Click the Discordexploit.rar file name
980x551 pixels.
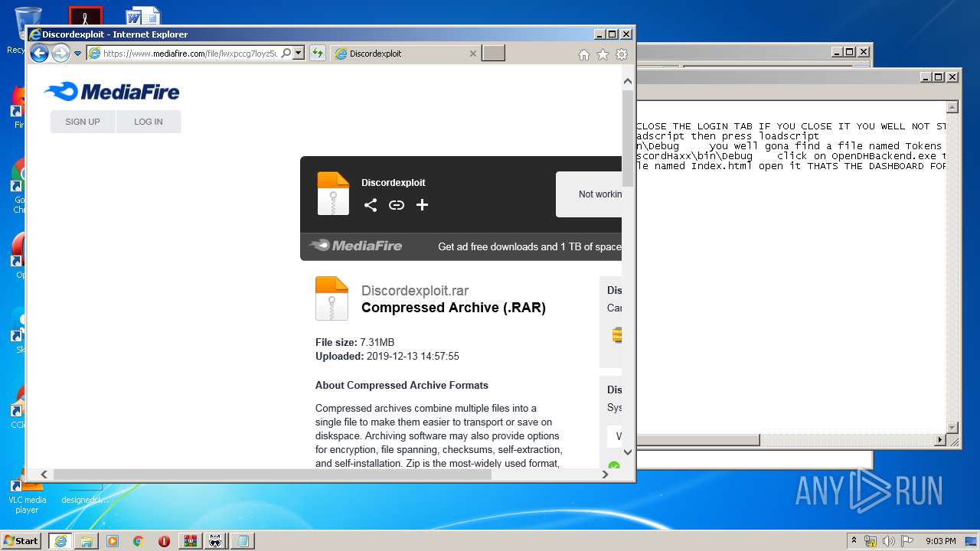pos(415,291)
